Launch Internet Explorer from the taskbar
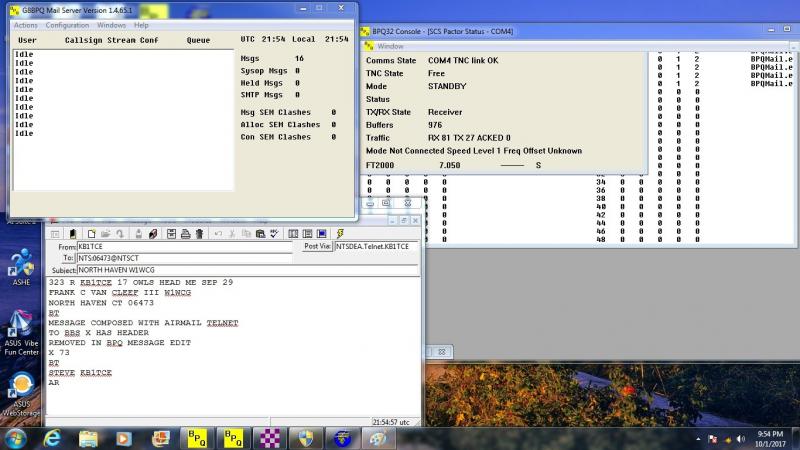Image resolution: width=800 pixels, height=450 pixels. [52, 439]
